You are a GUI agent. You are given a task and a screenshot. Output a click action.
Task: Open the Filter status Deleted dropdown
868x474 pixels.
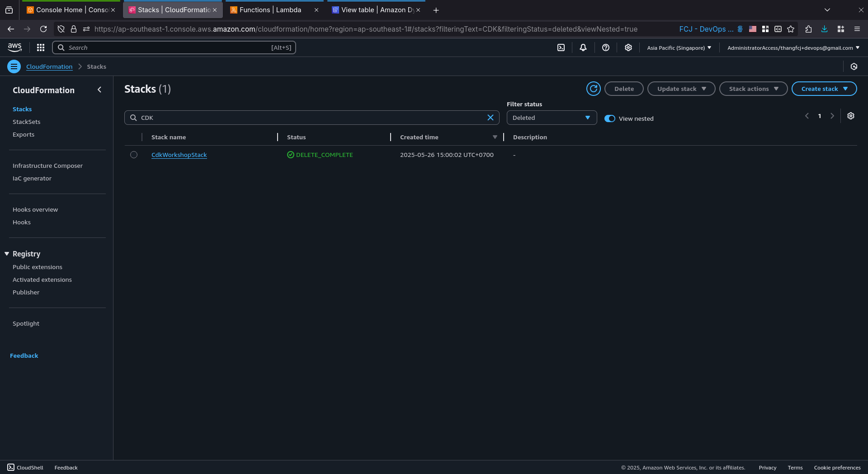click(x=552, y=118)
